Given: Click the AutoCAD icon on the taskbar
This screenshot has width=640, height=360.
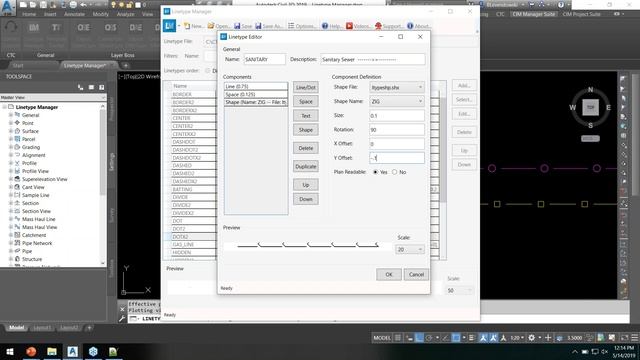Looking at the screenshot, I should click(73, 351).
